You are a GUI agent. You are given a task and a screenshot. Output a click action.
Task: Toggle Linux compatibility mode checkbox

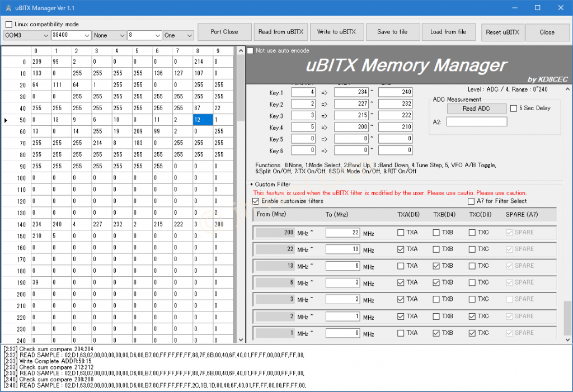click(9, 25)
